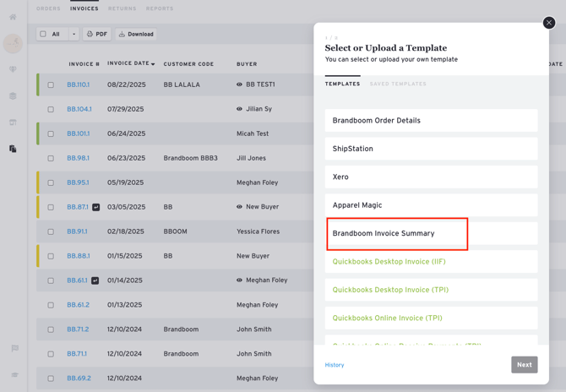Viewport: 566px width, 392px height.
Task: Click the eye icon next to Jilian Sy
Action: [x=240, y=109]
